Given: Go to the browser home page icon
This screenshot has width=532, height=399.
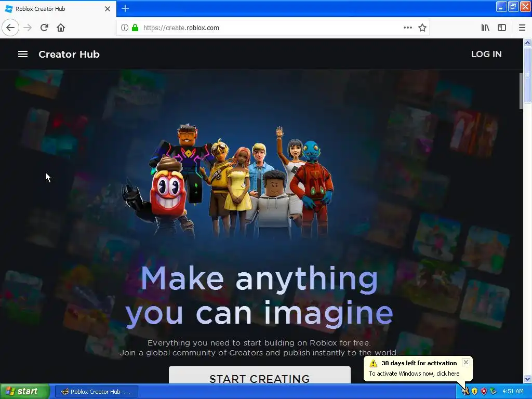Looking at the screenshot, I should (x=61, y=28).
